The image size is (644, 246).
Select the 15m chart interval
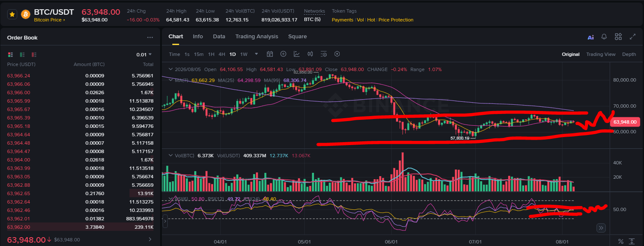pos(199,54)
